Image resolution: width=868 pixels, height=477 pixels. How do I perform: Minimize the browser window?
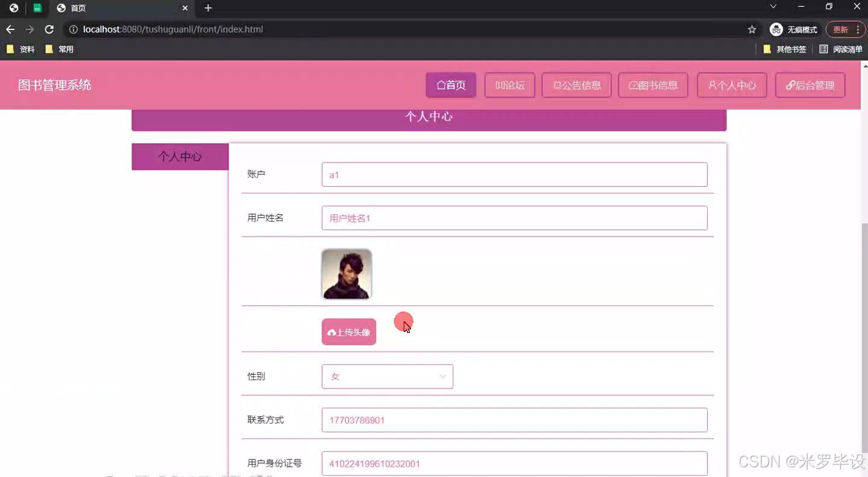801,6
